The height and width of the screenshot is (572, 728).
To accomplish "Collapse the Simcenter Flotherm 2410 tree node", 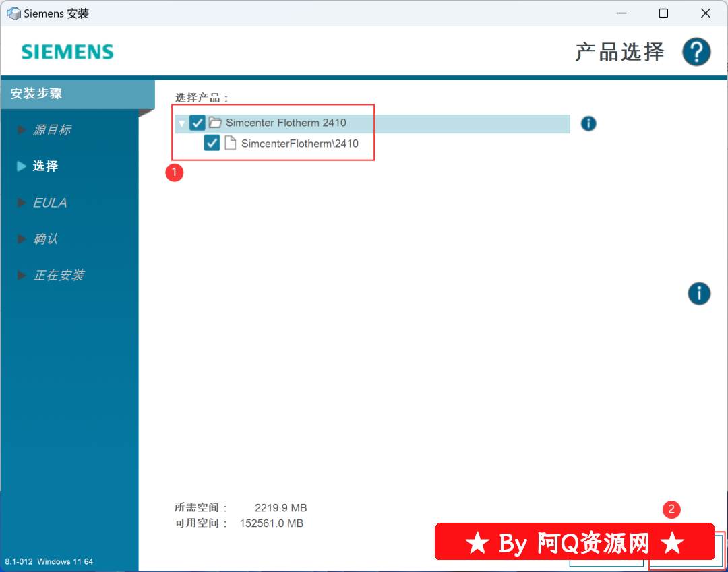I will pyautogui.click(x=182, y=123).
